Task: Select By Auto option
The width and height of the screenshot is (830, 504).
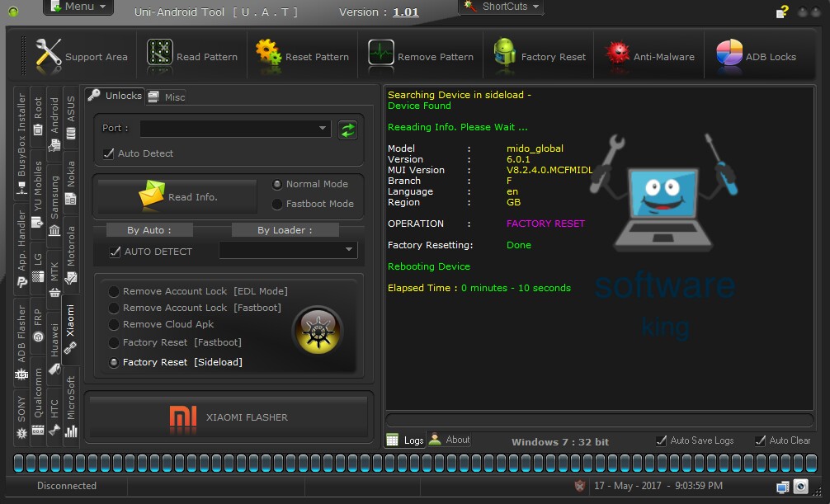Action: click(x=149, y=230)
